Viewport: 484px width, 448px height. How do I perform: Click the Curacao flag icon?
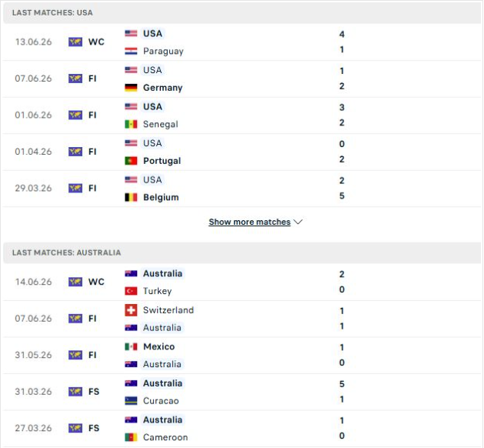tap(131, 401)
